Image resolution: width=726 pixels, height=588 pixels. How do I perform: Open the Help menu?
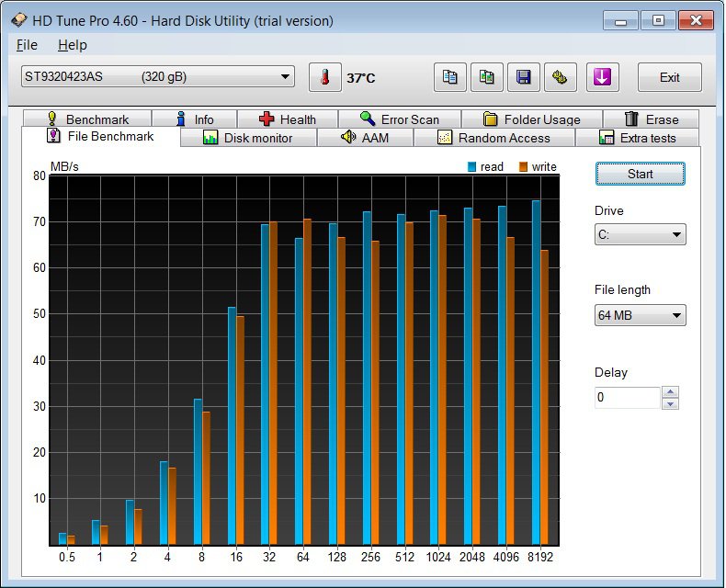tap(73, 45)
